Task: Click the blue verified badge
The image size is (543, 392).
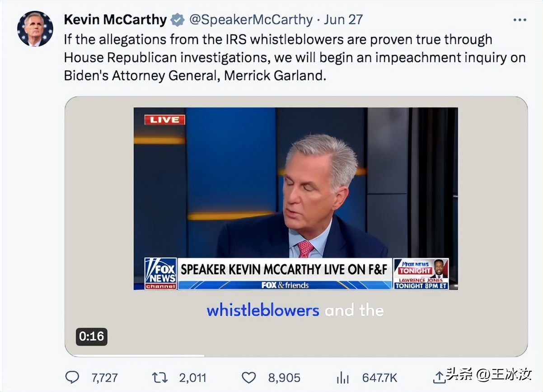Action: (178, 20)
